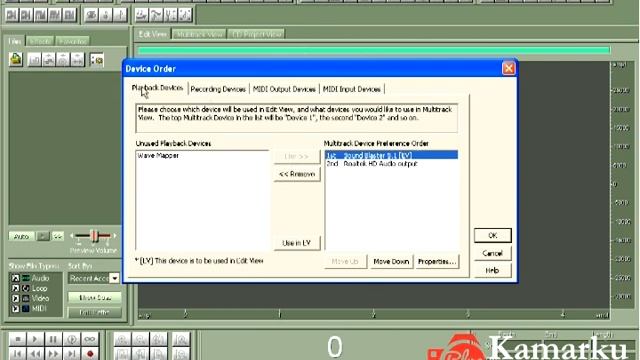
Task: Click the Use in EV button
Action: [297, 243]
